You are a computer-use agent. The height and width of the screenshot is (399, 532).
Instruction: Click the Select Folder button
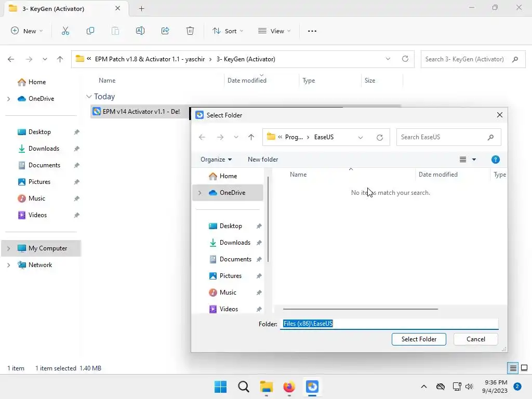coord(419,339)
